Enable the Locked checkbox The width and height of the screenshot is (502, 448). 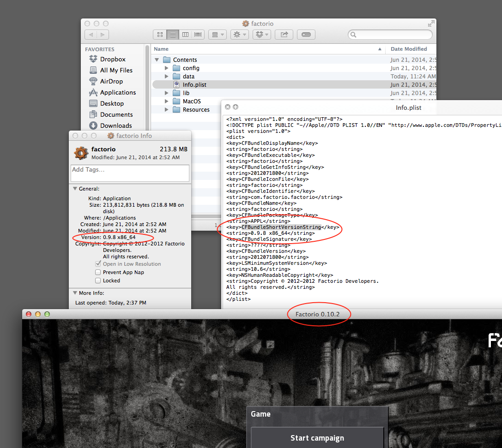[x=98, y=281]
